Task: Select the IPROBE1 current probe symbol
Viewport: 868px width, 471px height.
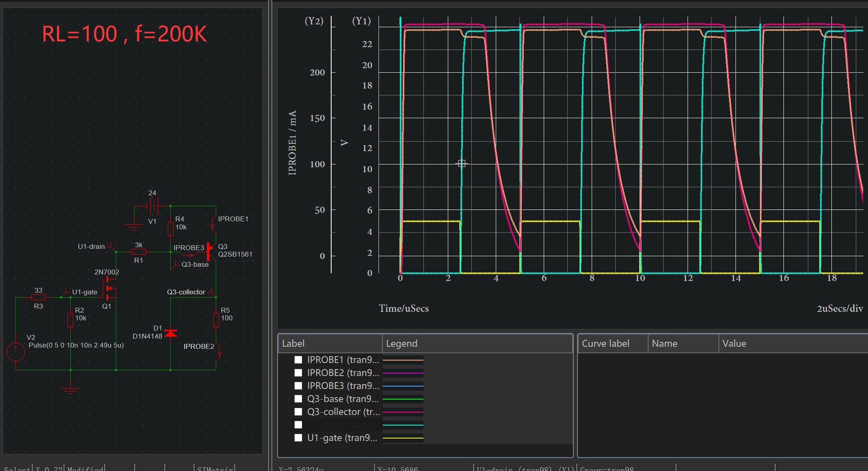Action: (x=213, y=224)
